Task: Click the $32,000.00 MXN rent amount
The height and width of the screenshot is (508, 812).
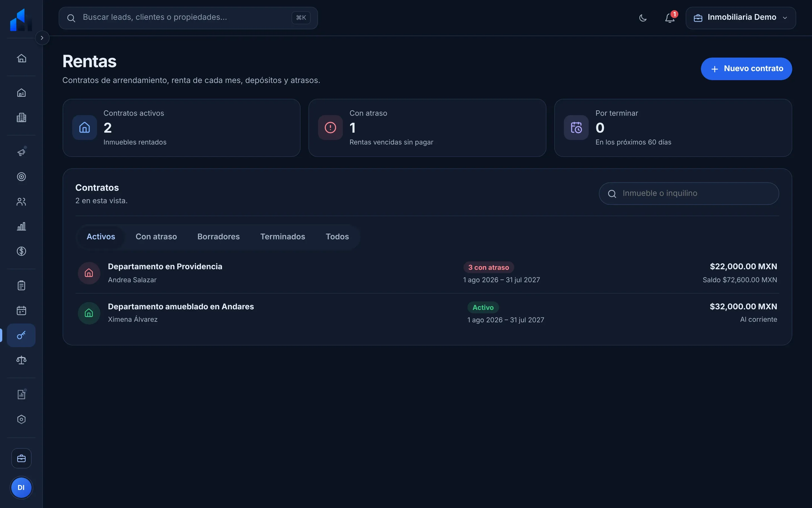Action: 743,307
